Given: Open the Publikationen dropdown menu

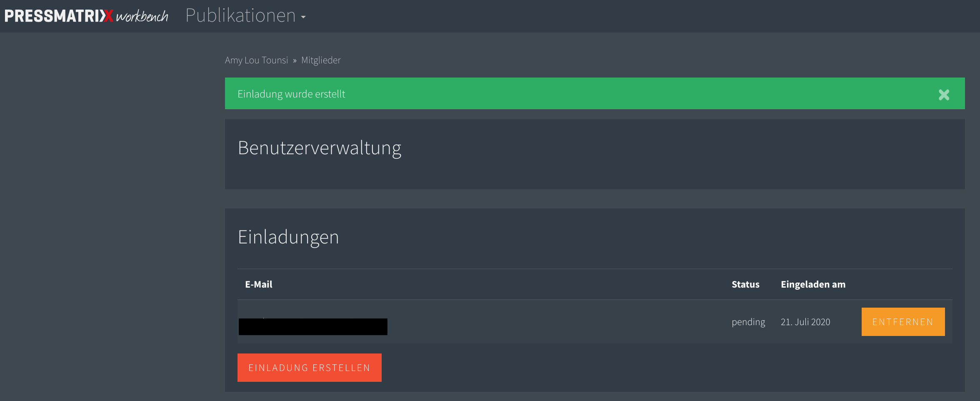Looking at the screenshot, I should point(245,16).
